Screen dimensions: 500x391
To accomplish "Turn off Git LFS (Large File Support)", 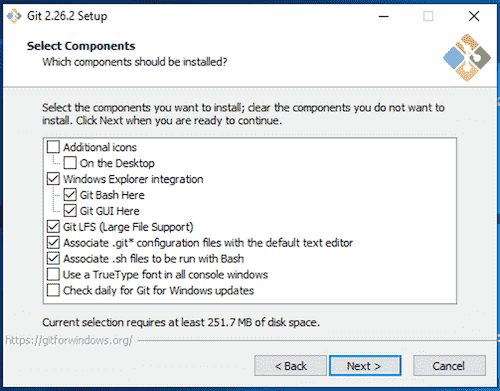I will click(53, 227).
